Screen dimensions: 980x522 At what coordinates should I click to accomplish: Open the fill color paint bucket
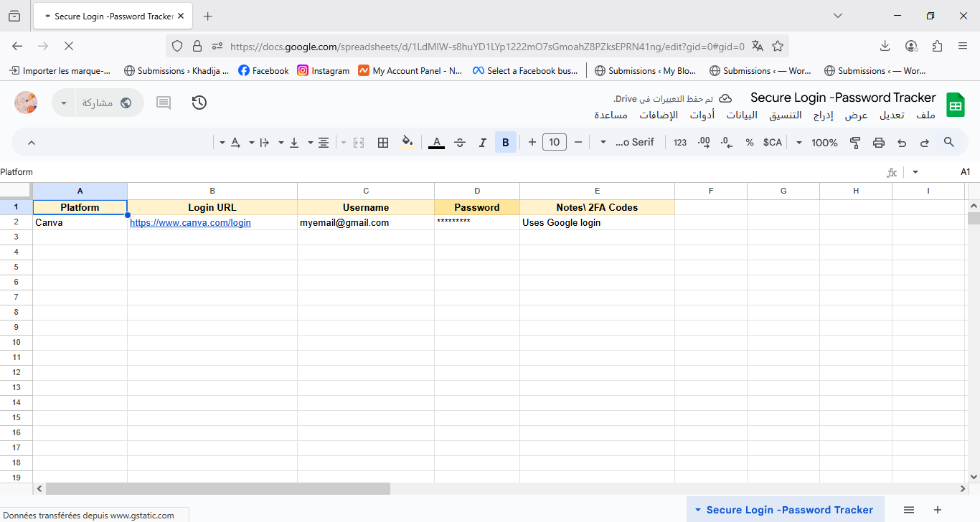pos(407,143)
